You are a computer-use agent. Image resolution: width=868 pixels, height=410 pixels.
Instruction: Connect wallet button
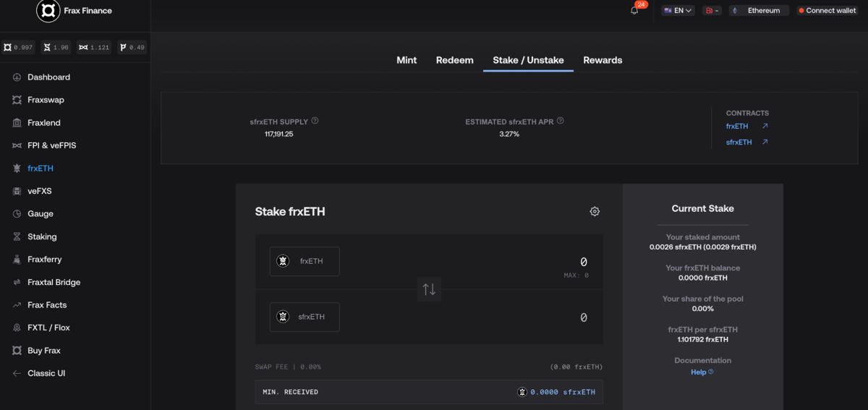[827, 11]
